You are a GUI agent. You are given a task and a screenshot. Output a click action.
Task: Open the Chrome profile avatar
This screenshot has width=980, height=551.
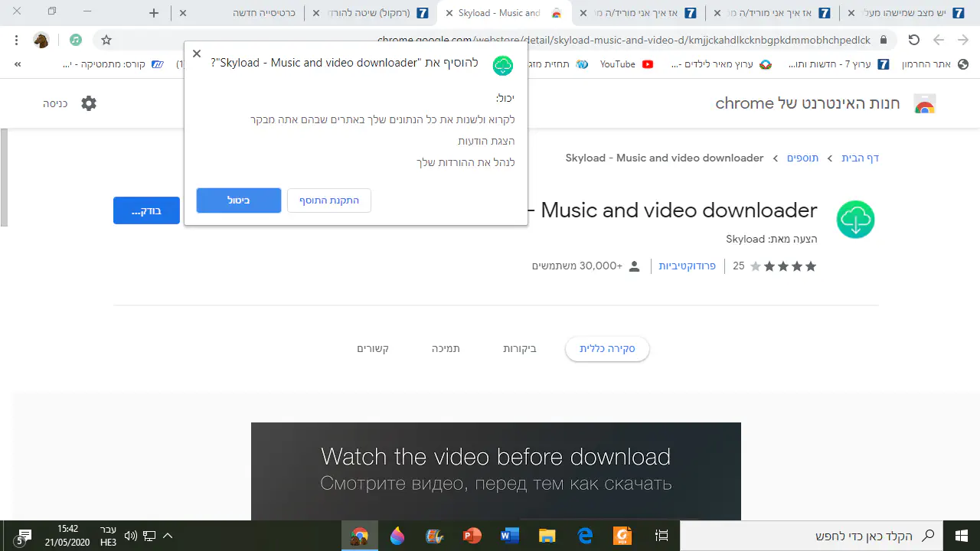(41, 40)
